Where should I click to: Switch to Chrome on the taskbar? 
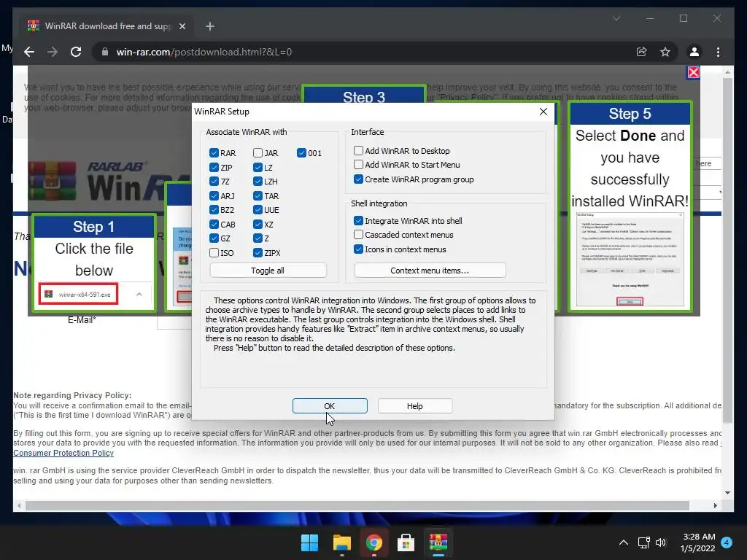tap(374, 542)
